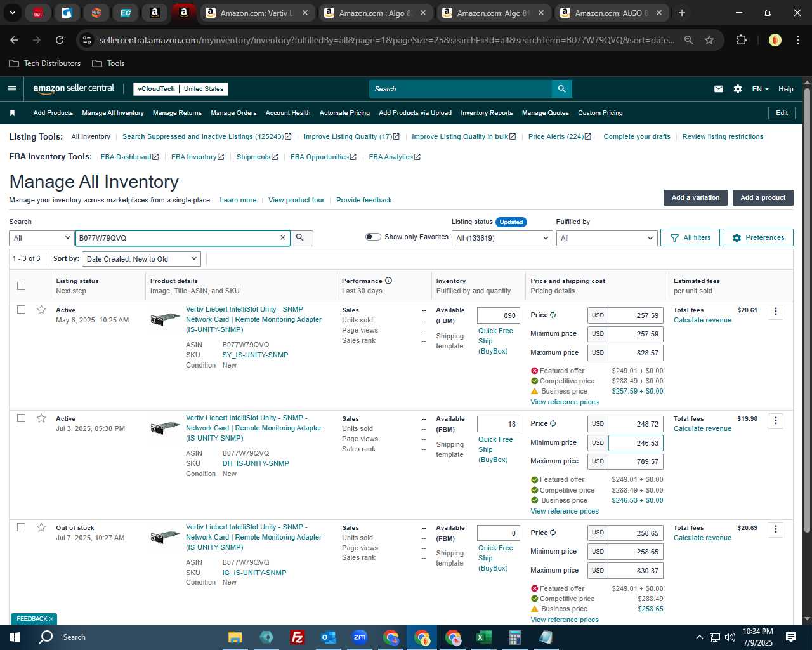
Task: Click price refresh icon for IG_IS-UNITY-SNMP
Action: [553, 533]
